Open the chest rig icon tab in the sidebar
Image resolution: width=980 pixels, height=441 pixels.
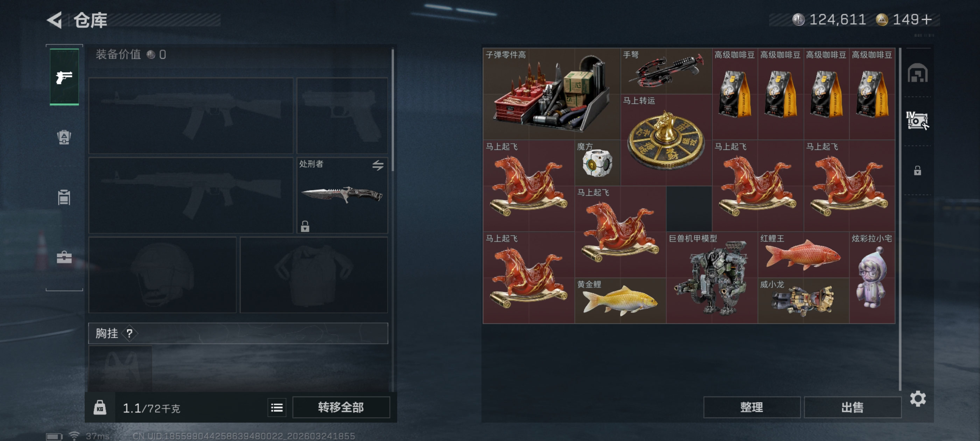[x=64, y=197]
